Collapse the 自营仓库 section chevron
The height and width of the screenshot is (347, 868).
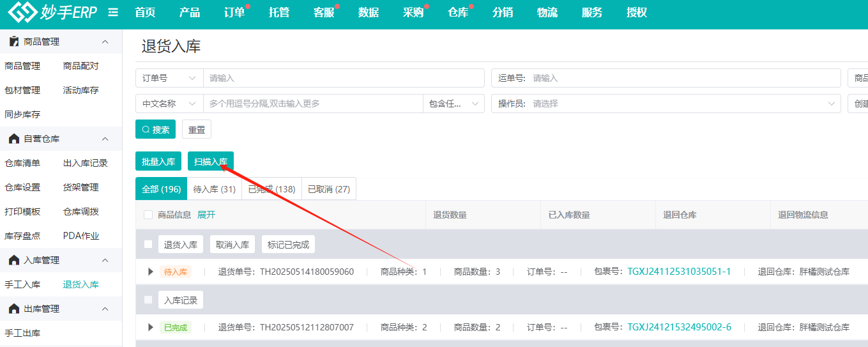coord(105,139)
